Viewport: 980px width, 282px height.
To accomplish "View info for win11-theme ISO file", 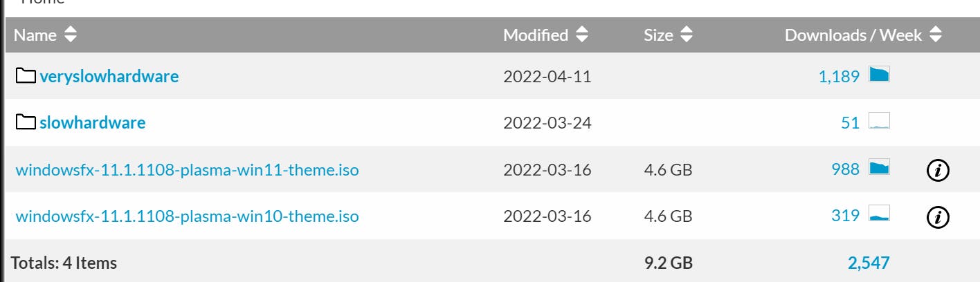I will coord(937,170).
